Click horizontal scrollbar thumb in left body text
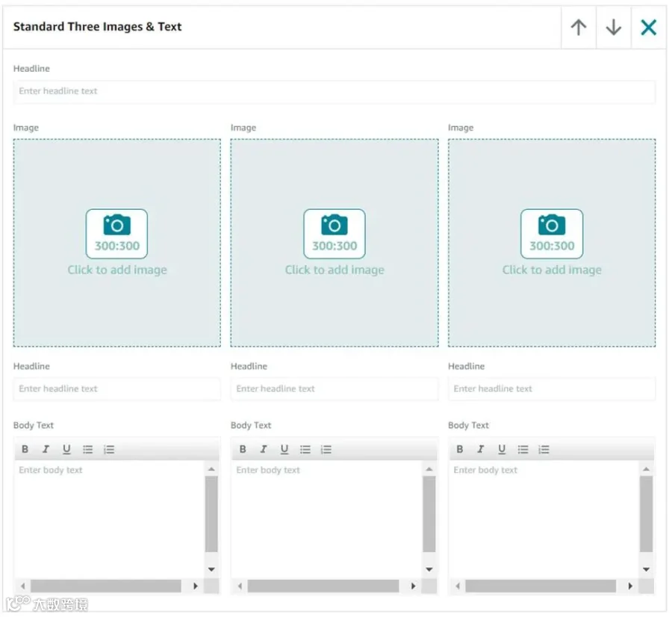Viewport: 672px width, 617px height. [106, 586]
